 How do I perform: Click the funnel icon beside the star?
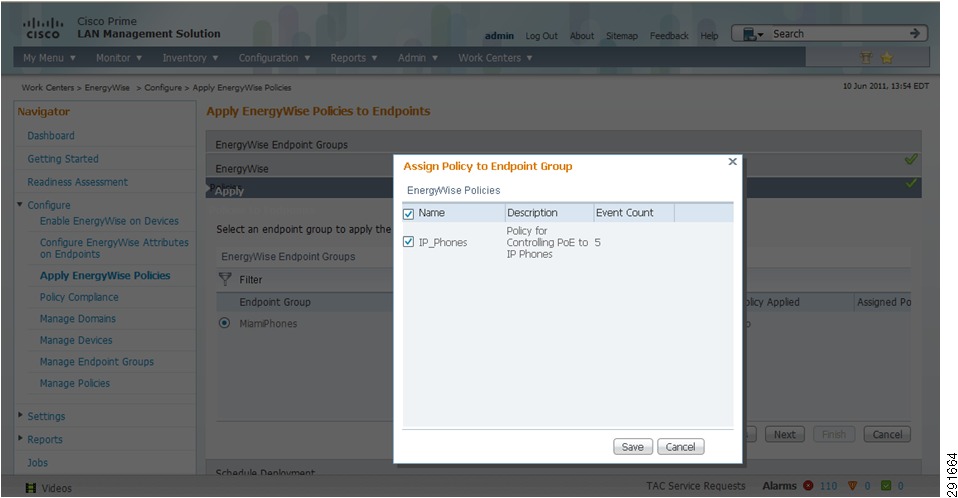coord(866,57)
